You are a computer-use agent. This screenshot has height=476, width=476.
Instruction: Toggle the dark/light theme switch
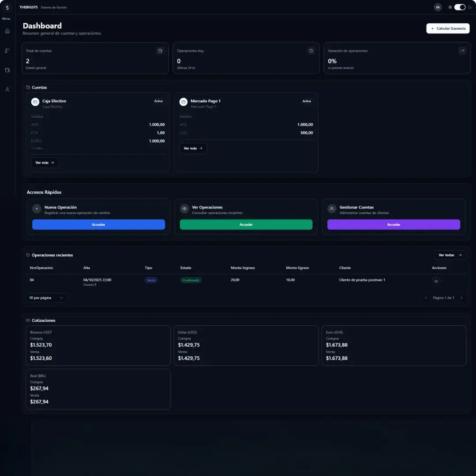pos(460,7)
